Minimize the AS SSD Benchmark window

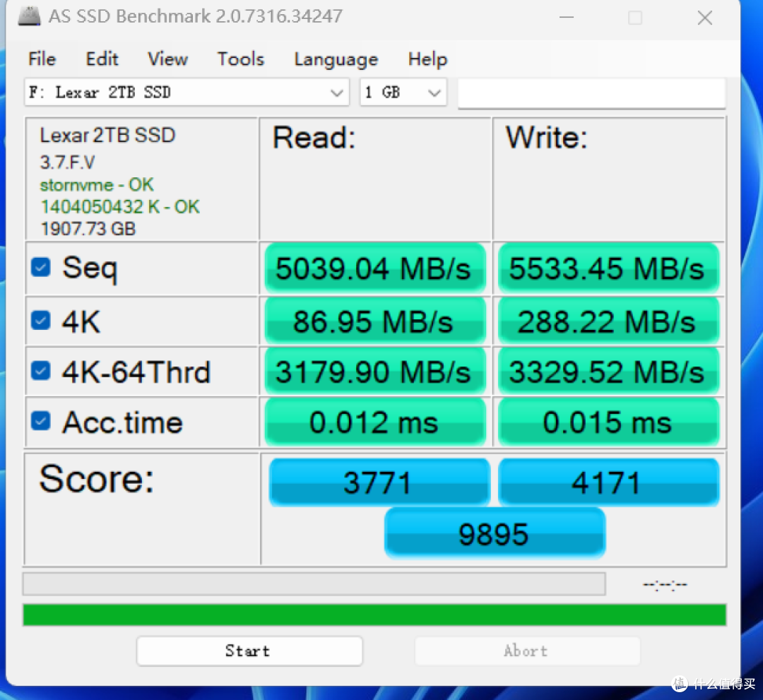(567, 18)
